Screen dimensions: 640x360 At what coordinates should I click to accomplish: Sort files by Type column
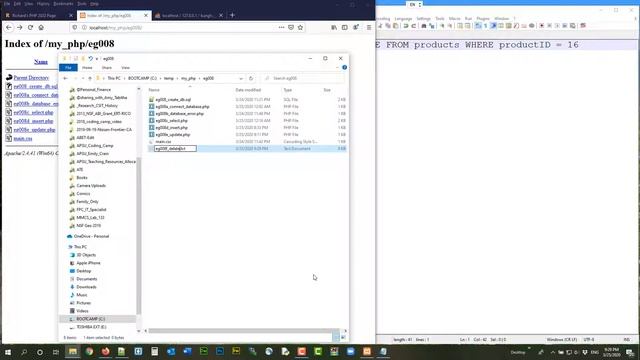(288, 90)
